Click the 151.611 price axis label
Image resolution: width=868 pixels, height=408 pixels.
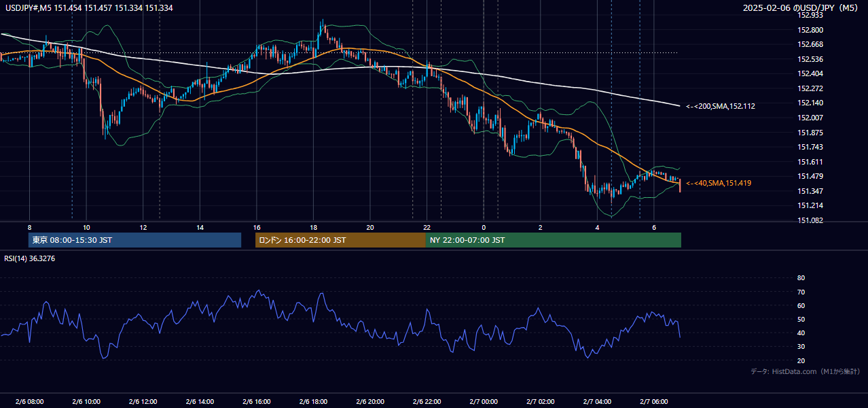pyautogui.click(x=810, y=162)
